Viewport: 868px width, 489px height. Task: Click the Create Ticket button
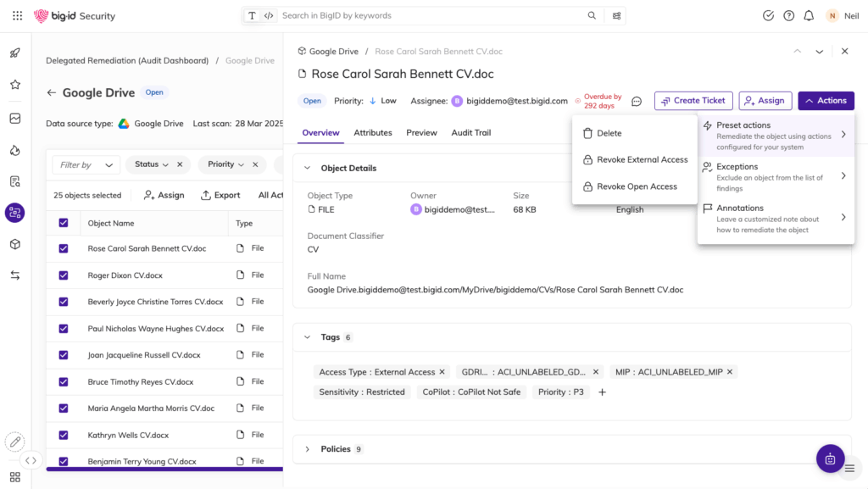693,101
